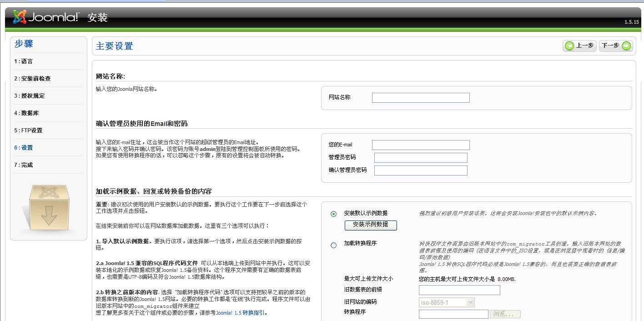Click the green back-arrow icon on 上一步
The height and width of the screenshot is (321, 644).
pos(569,45)
